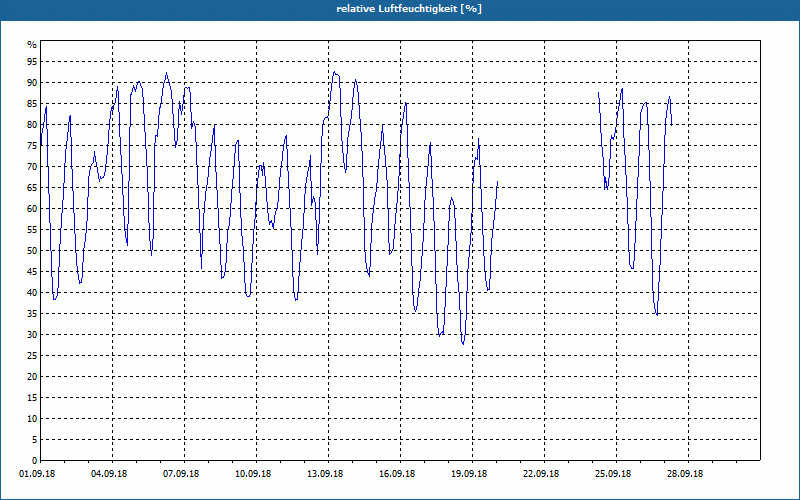This screenshot has height=500, width=800.
Task: Click the 20 value on the y-axis
Action: tap(32, 377)
